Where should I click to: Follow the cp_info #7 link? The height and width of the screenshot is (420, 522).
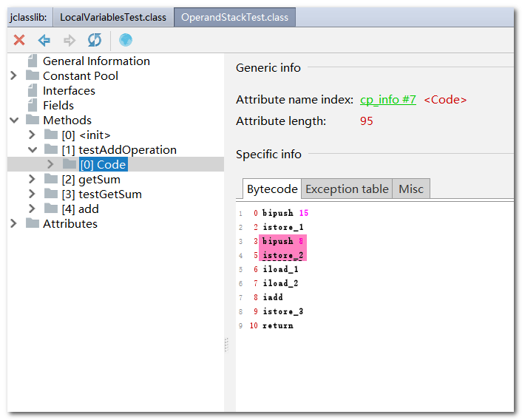click(x=388, y=100)
